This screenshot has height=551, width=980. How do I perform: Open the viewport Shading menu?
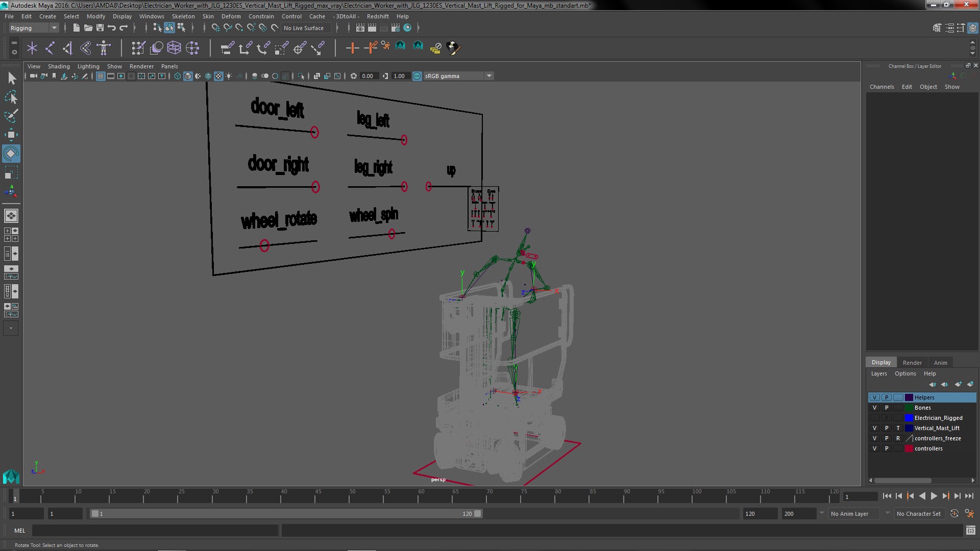pyautogui.click(x=59, y=66)
